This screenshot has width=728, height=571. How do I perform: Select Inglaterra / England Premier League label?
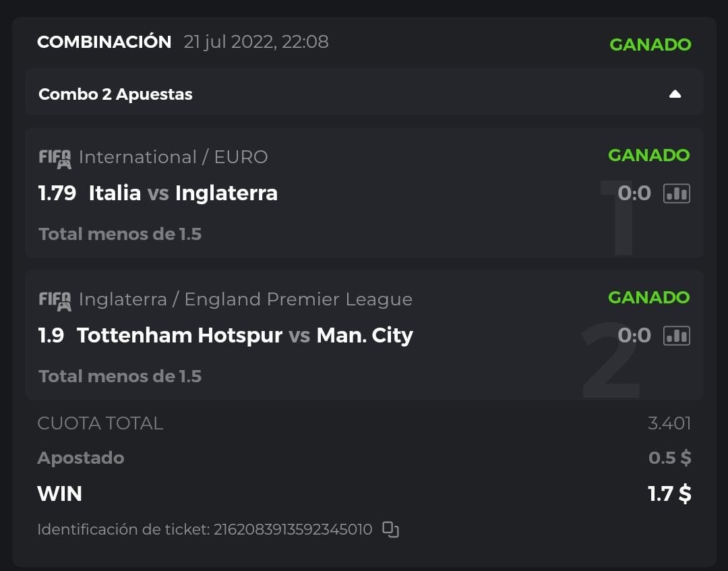(245, 299)
